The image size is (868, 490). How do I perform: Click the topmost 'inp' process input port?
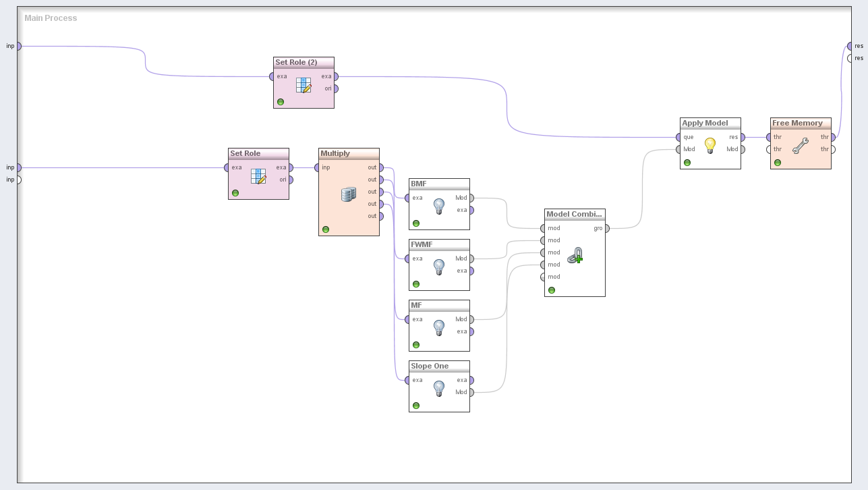(x=18, y=46)
